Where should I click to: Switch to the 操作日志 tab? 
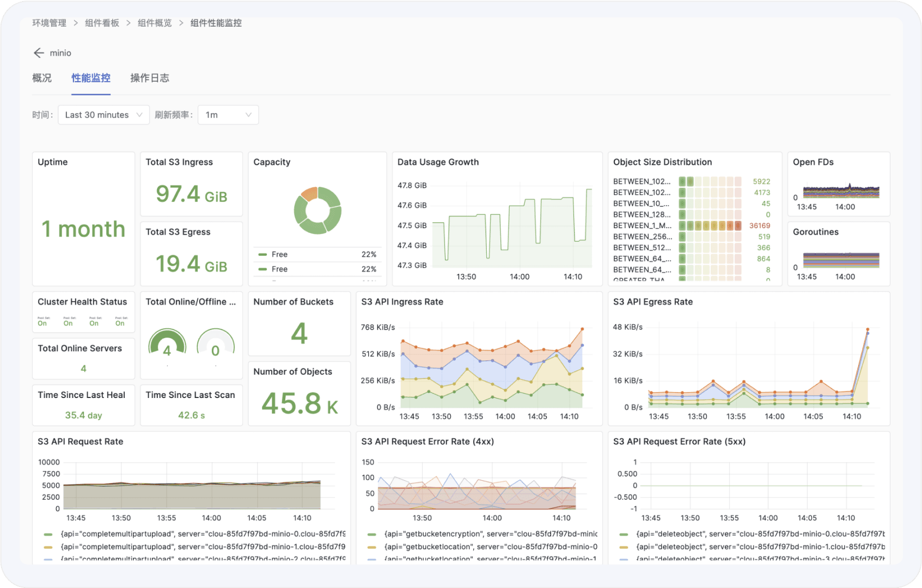[x=150, y=78]
